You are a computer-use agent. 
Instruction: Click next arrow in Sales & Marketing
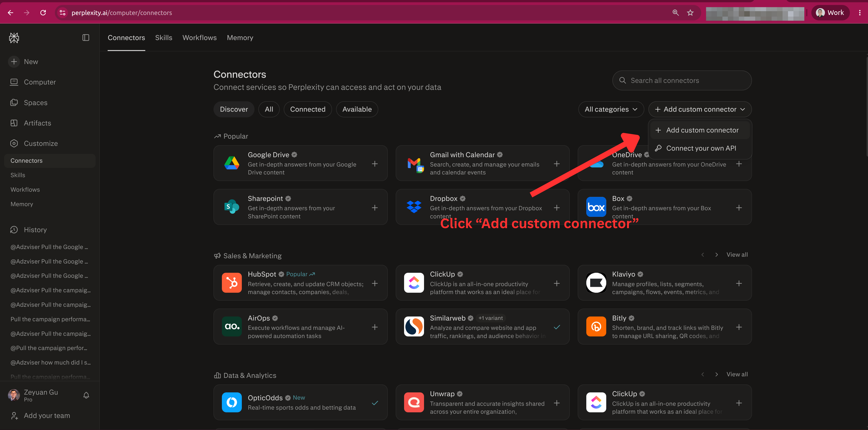click(716, 255)
